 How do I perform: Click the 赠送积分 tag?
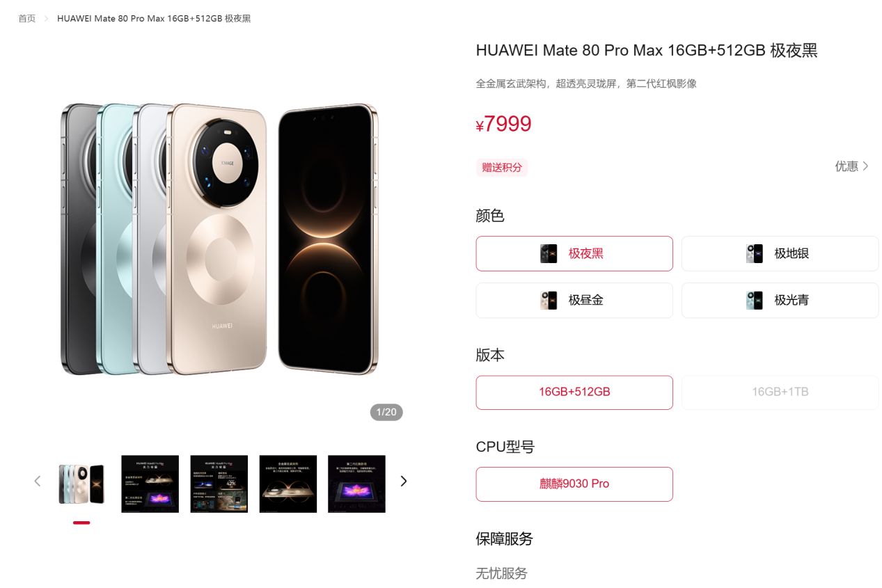tap(502, 168)
